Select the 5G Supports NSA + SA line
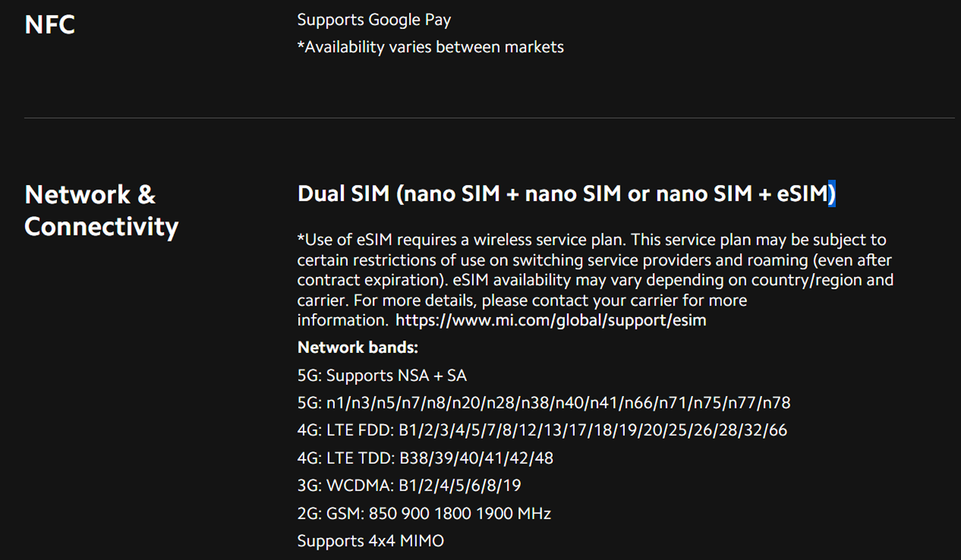Screen dimensions: 961x560 [x=382, y=375]
